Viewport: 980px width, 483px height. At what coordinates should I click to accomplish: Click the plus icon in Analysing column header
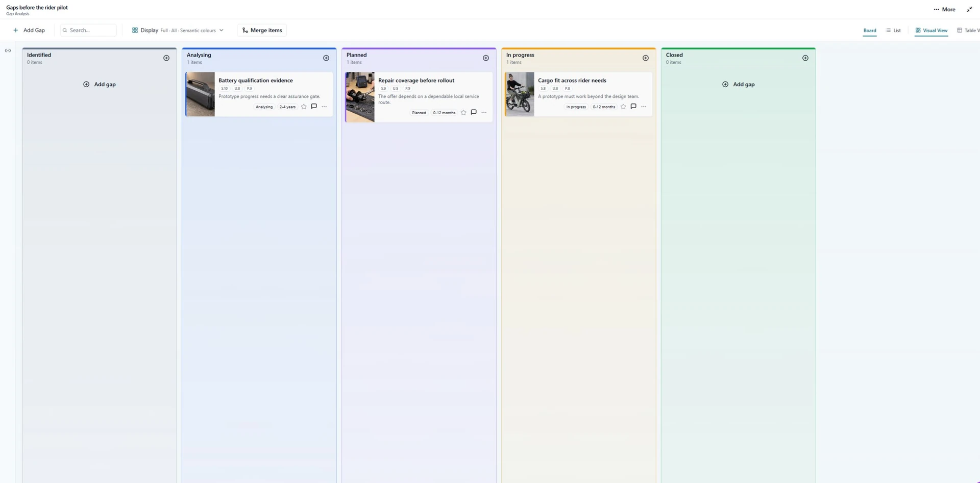coord(326,58)
